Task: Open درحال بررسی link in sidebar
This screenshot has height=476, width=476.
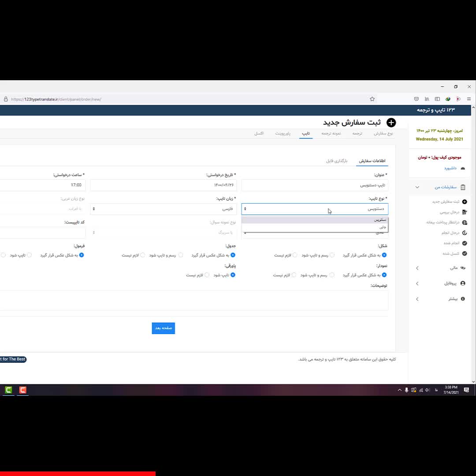Action: tap(450, 212)
